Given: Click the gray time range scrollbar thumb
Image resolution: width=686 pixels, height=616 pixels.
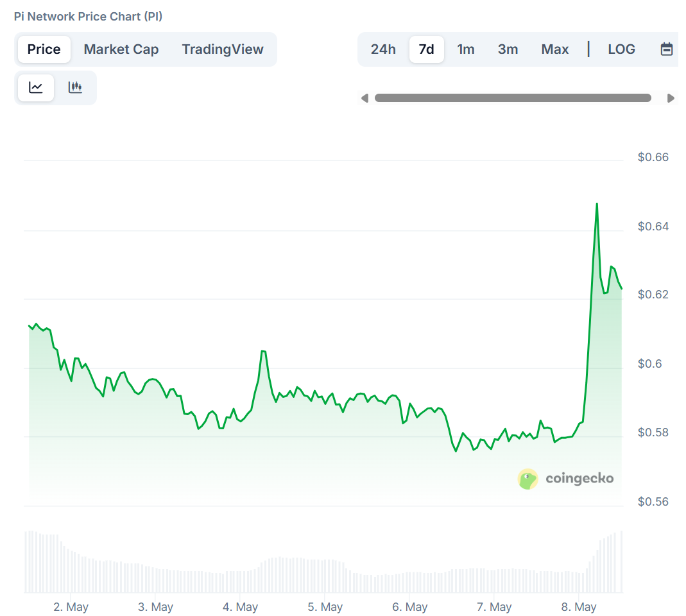Looking at the screenshot, I should [513, 98].
